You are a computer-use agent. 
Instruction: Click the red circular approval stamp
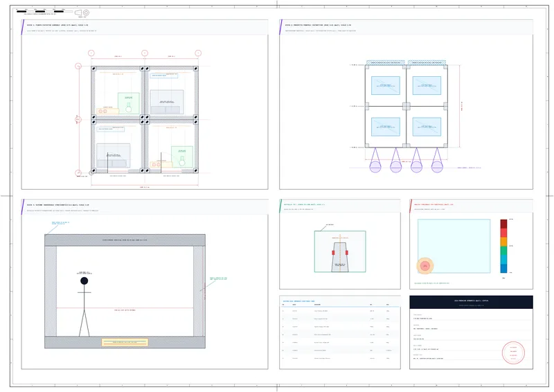[x=513, y=353]
